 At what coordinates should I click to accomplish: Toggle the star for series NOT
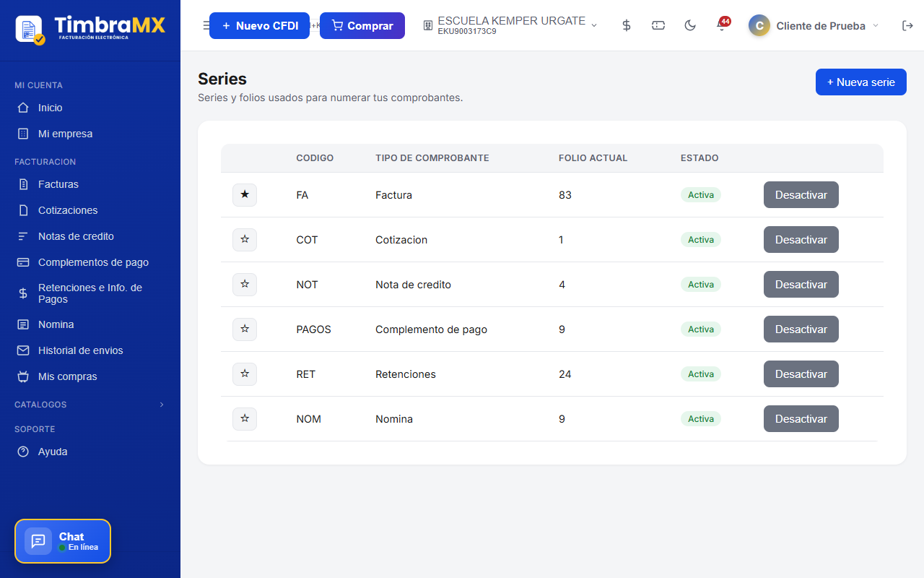[x=245, y=285]
